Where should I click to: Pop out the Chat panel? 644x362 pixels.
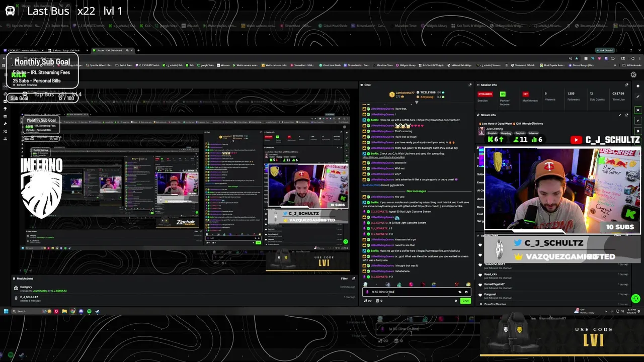[470, 85]
